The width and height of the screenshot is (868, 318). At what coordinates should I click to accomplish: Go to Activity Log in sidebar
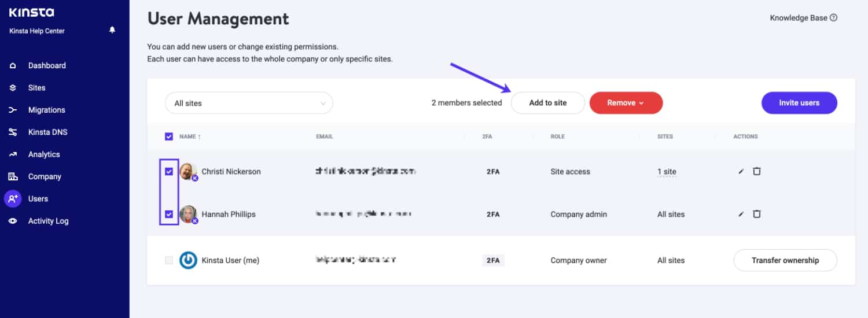click(x=48, y=221)
